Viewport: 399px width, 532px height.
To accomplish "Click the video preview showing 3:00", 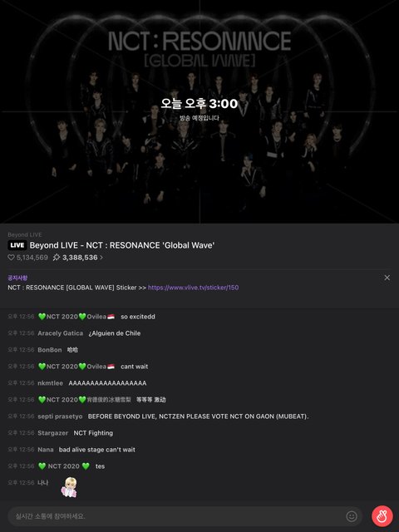I will point(199,111).
